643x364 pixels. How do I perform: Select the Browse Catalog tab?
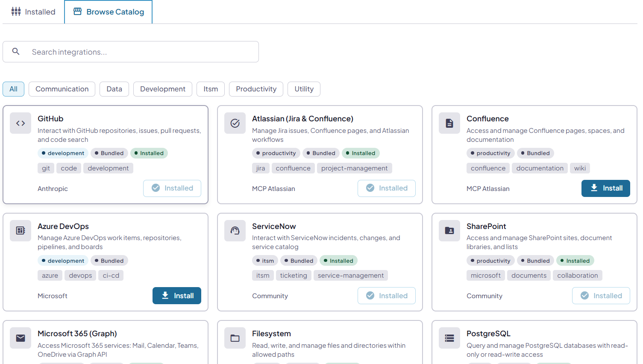coord(108,12)
